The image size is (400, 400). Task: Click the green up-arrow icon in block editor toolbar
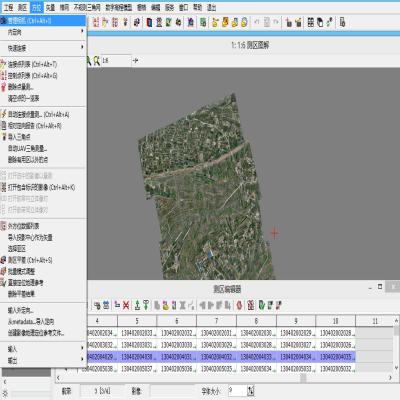point(137,305)
